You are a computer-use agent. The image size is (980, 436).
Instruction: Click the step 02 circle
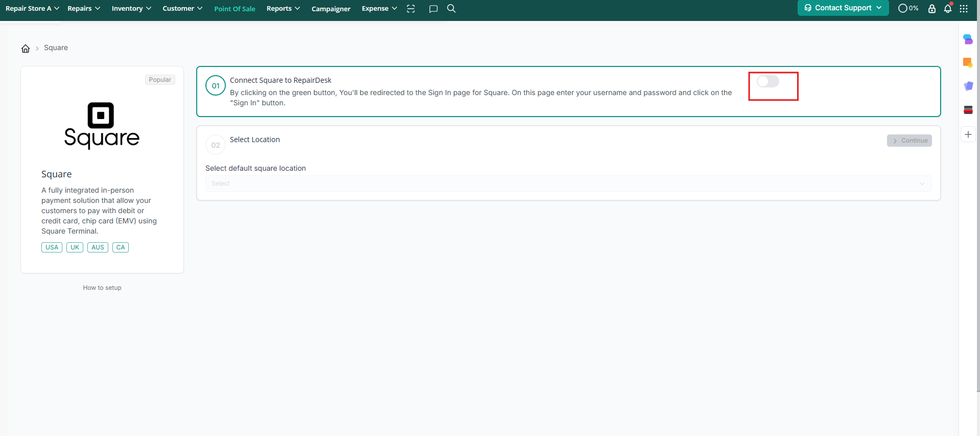pyautogui.click(x=216, y=145)
